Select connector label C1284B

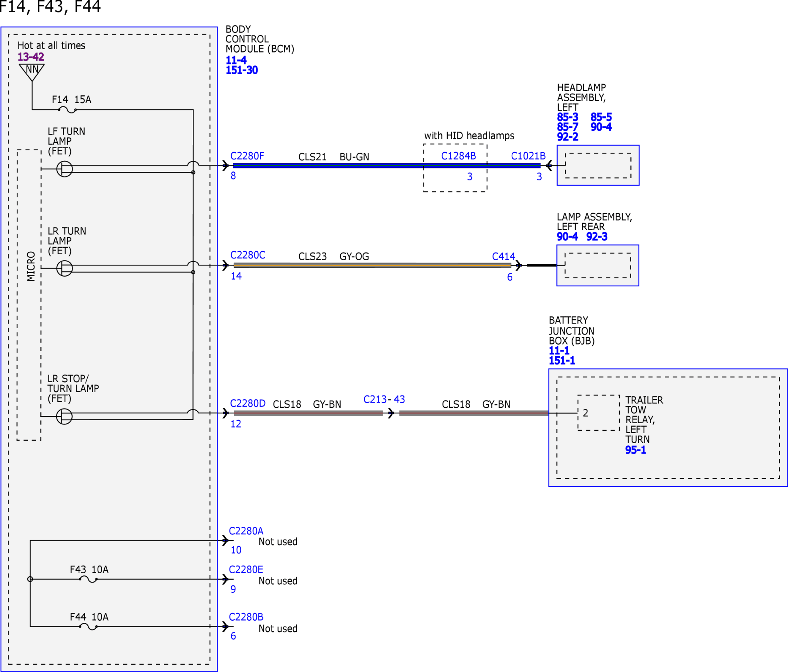[x=458, y=156]
